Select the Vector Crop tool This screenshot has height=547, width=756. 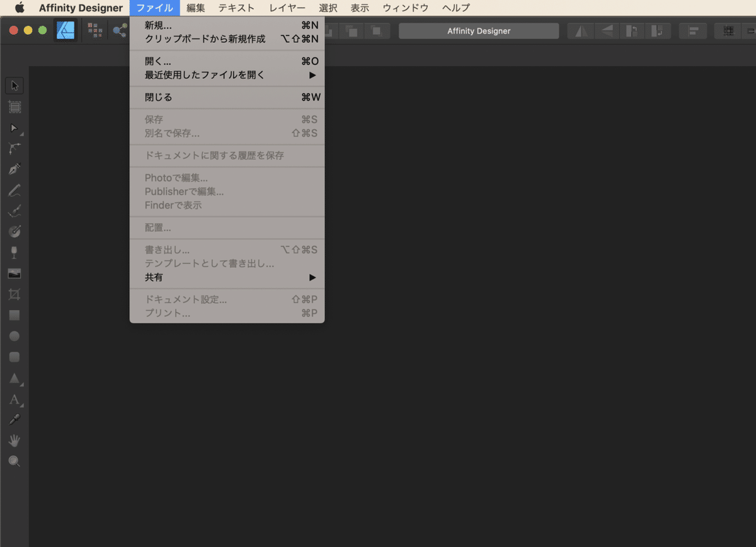[14, 294]
